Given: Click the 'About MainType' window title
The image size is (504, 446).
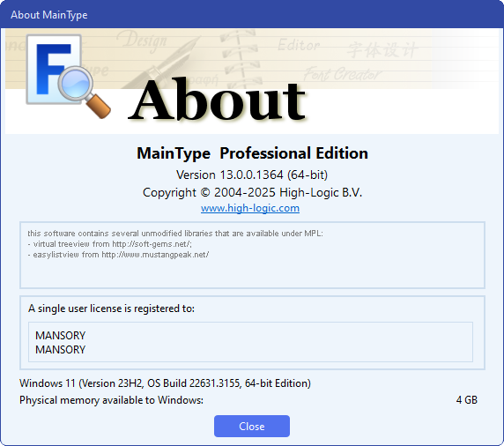Looking at the screenshot, I should click(48, 15).
